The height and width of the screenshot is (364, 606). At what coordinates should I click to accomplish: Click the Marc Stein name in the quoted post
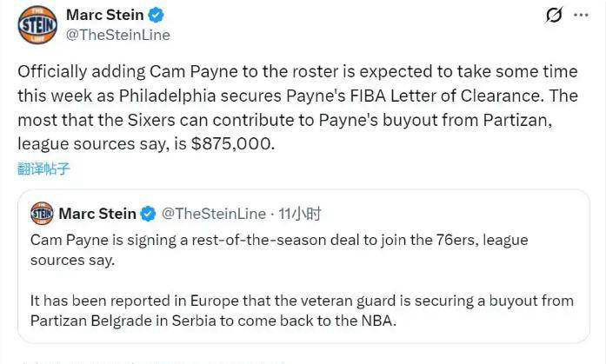pyautogui.click(x=97, y=214)
